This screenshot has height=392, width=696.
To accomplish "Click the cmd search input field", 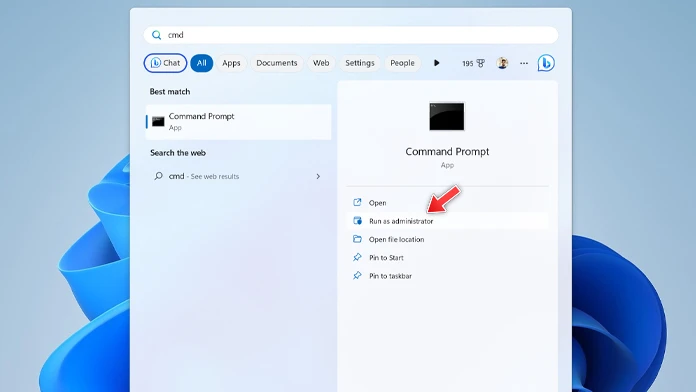I will pos(351,35).
